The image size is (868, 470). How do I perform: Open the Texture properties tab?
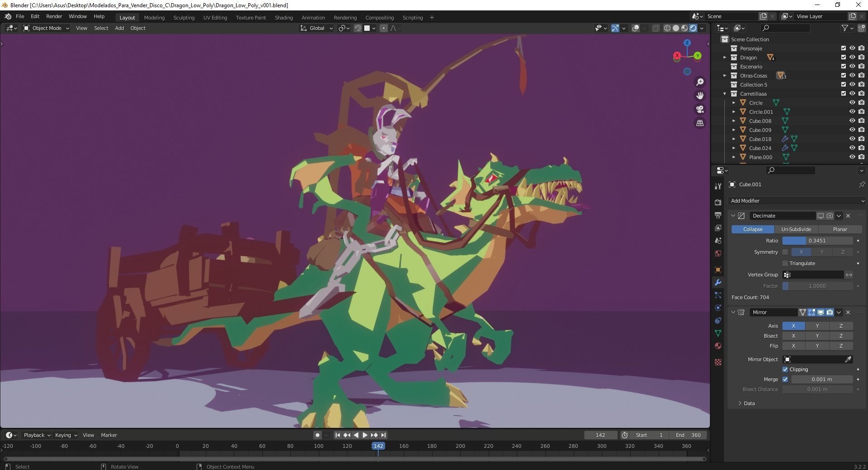point(718,362)
